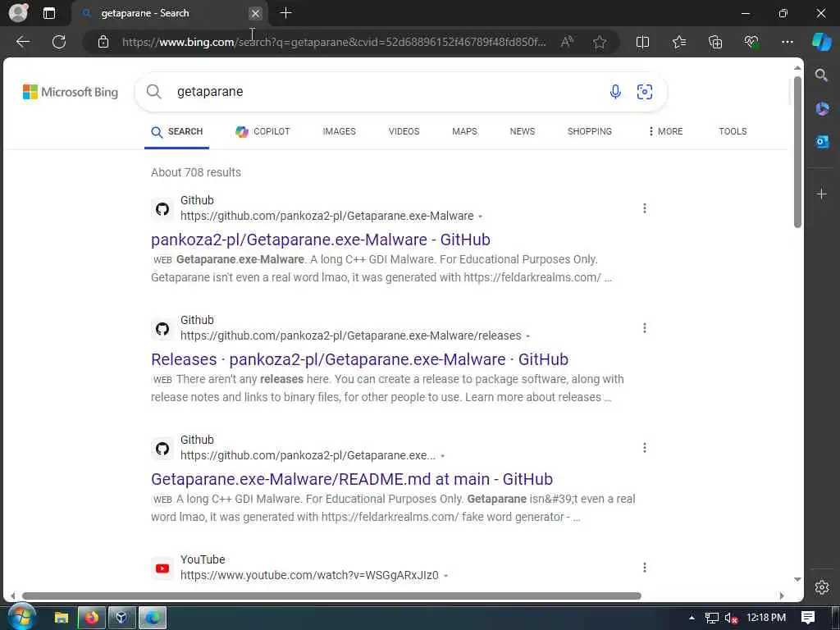Switch to the MAPS tab
The width and height of the screenshot is (840, 630).
tap(464, 131)
